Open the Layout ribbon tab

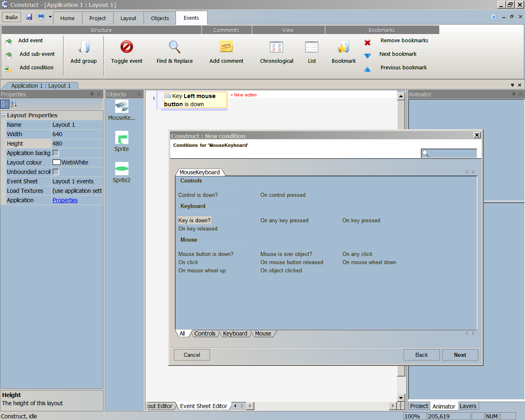pos(128,18)
